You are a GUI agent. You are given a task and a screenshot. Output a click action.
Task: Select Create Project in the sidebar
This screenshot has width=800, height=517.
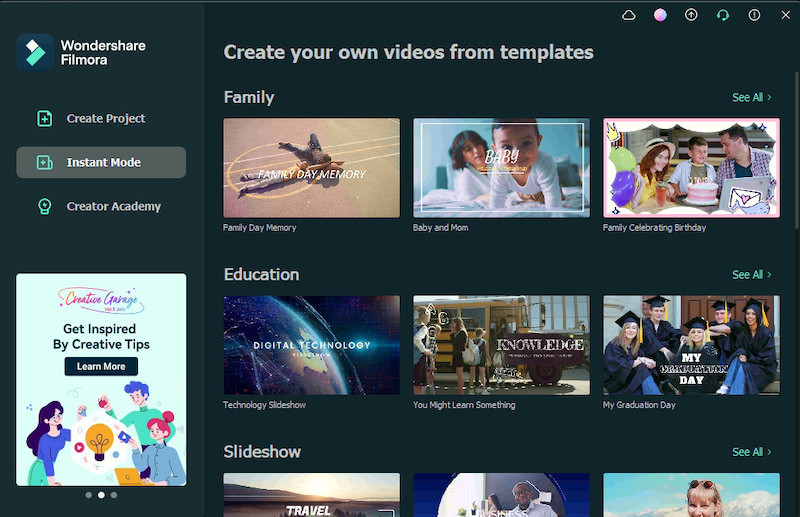pos(101,118)
